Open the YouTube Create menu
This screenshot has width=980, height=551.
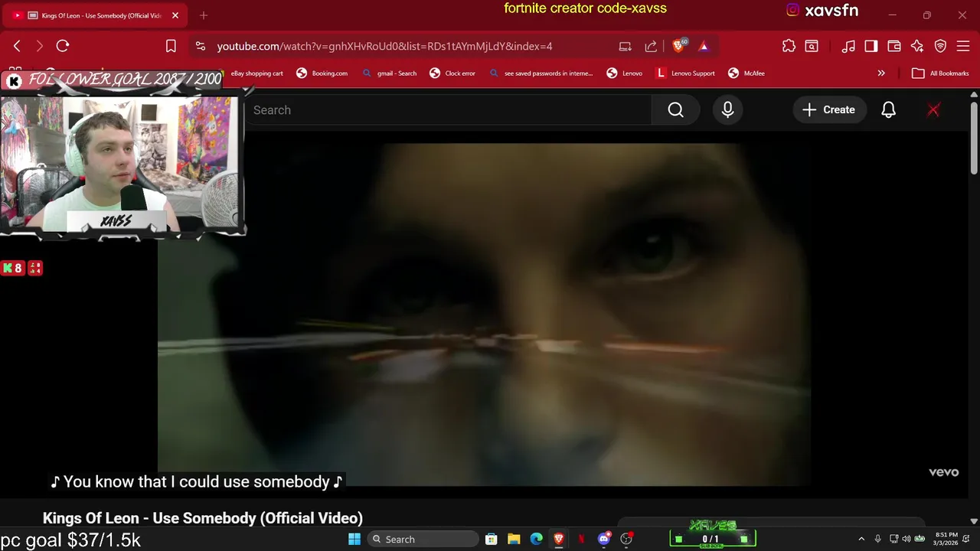click(x=828, y=110)
